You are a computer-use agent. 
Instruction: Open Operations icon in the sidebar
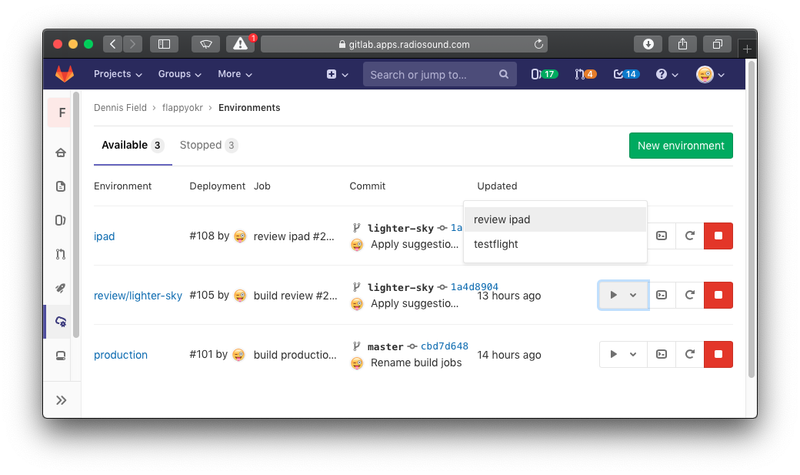(61, 321)
